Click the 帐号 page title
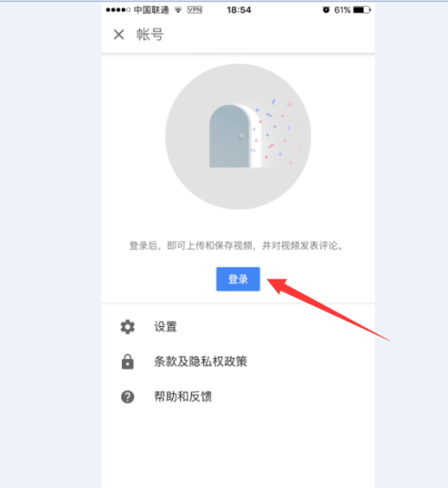448x488 pixels. click(x=150, y=34)
